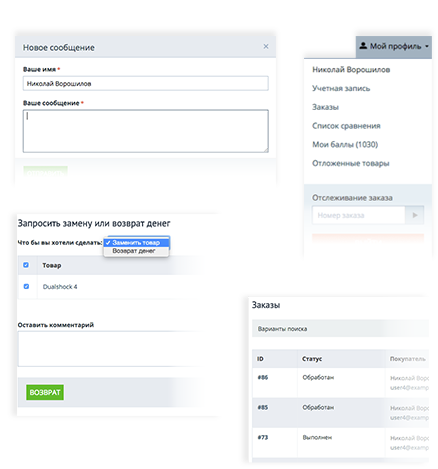This screenshot has width=438, height=469.
Task: Uncheck the Dualshock 4 checkbox
Action: (x=26, y=286)
